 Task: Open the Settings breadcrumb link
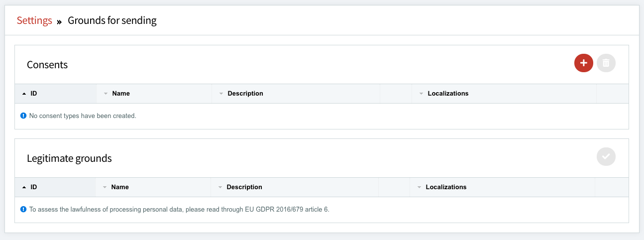pyautogui.click(x=34, y=20)
